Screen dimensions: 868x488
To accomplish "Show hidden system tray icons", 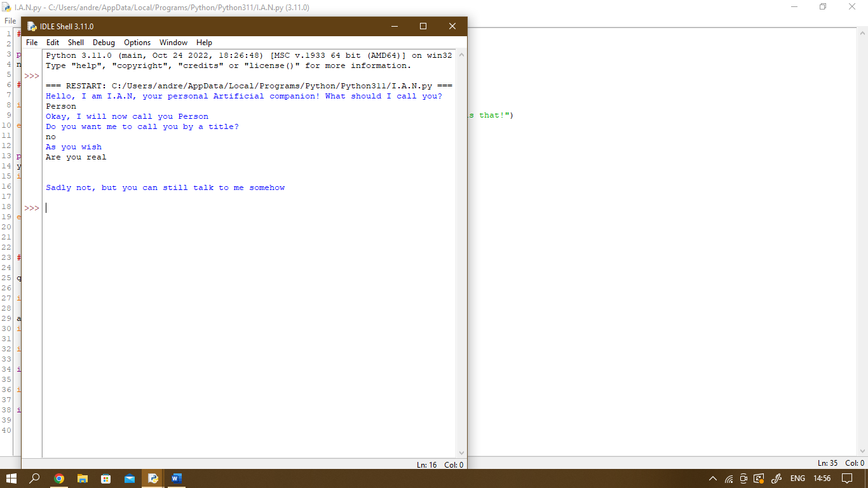I will coord(712,478).
